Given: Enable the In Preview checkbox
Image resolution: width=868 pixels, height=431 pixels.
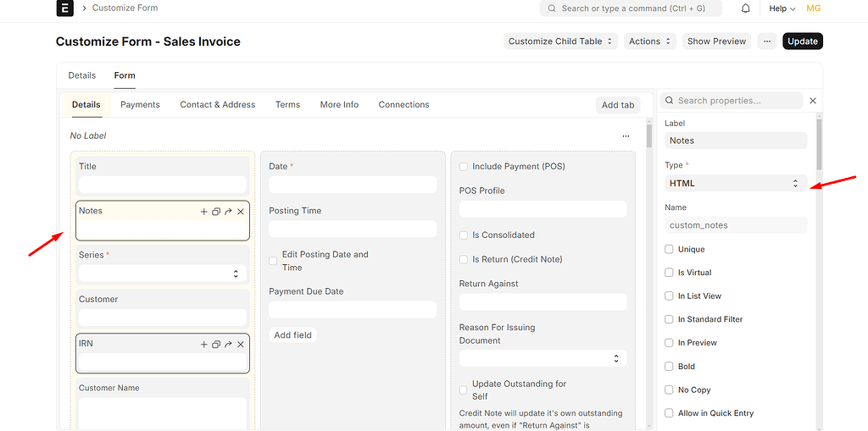Looking at the screenshot, I should click(x=669, y=343).
